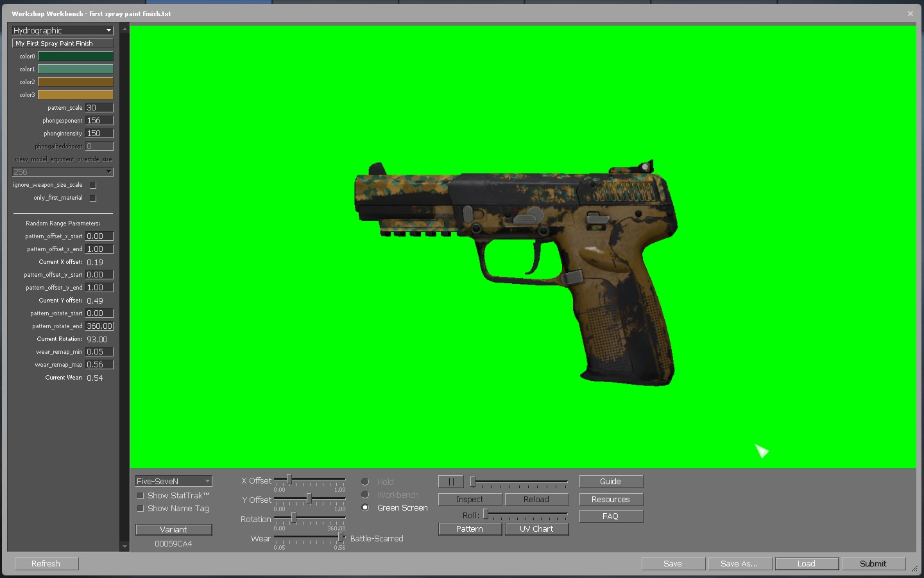Screen dimensions: 924x578
Task: Select the Green Screen radio button
Action: 365,507
